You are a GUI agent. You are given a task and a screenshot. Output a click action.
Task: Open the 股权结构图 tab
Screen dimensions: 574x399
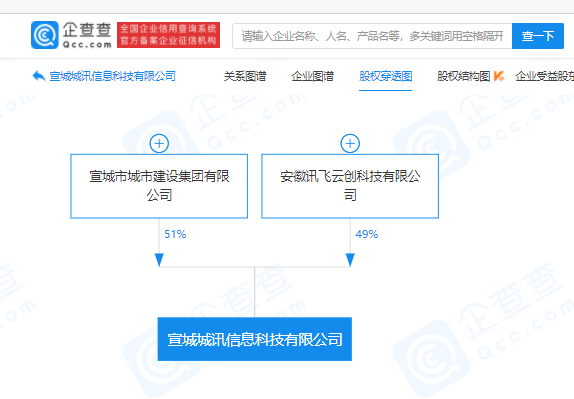(x=463, y=76)
